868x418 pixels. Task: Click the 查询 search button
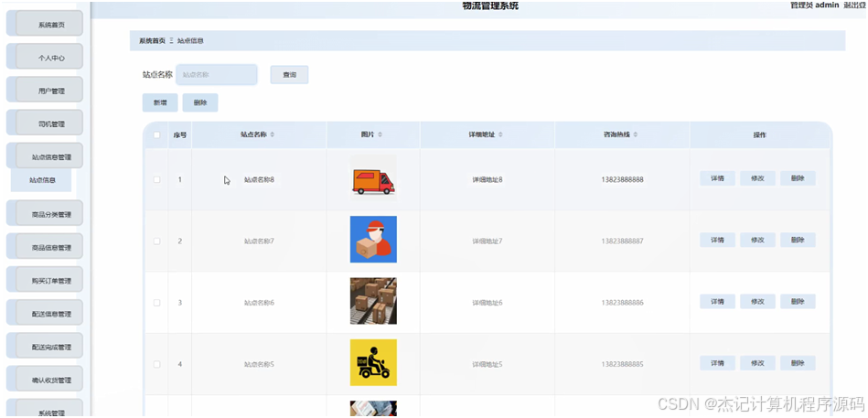tap(289, 74)
